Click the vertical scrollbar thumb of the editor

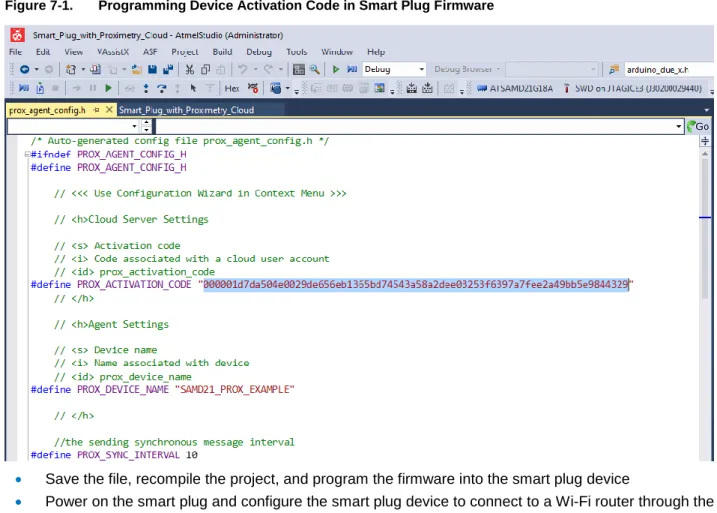point(705,229)
